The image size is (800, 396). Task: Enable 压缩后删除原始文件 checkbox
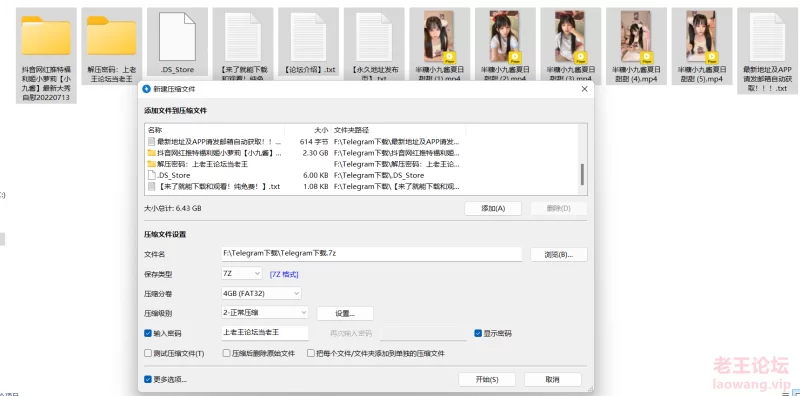[x=227, y=353]
